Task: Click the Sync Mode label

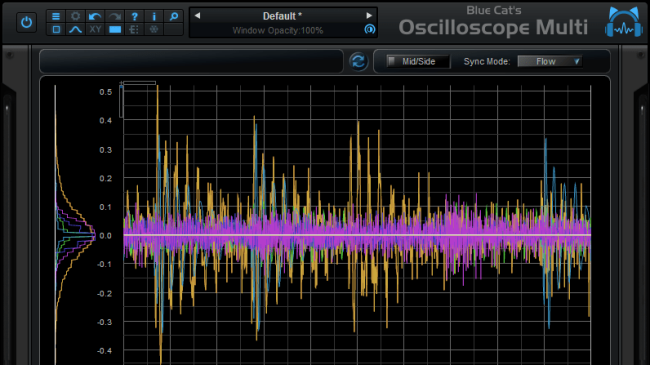Action: pyautogui.click(x=487, y=61)
